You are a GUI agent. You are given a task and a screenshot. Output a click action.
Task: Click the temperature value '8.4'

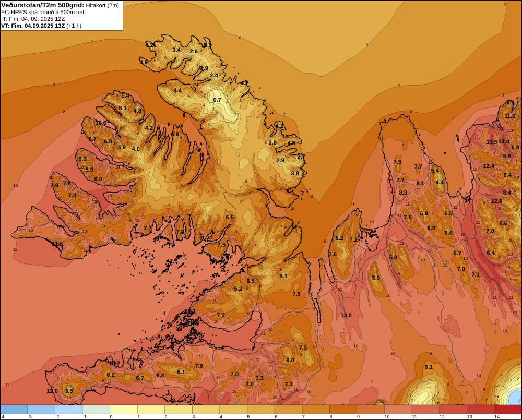[x=507, y=193]
